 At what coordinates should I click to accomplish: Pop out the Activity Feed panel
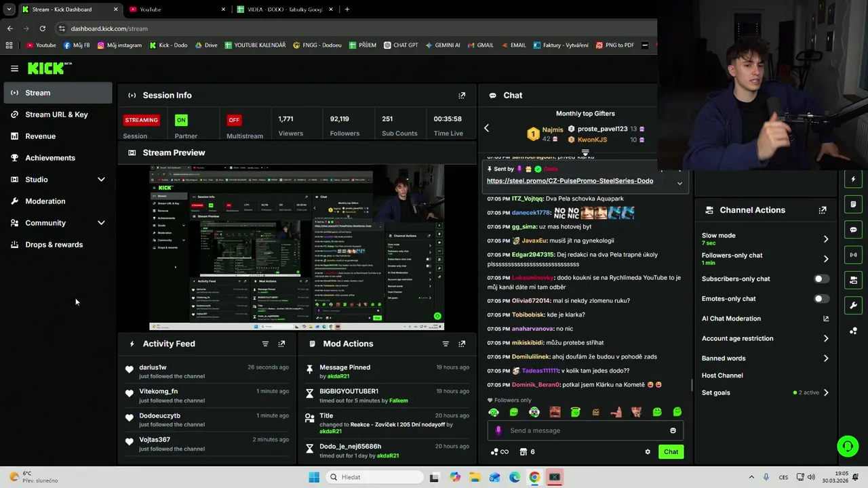281,344
